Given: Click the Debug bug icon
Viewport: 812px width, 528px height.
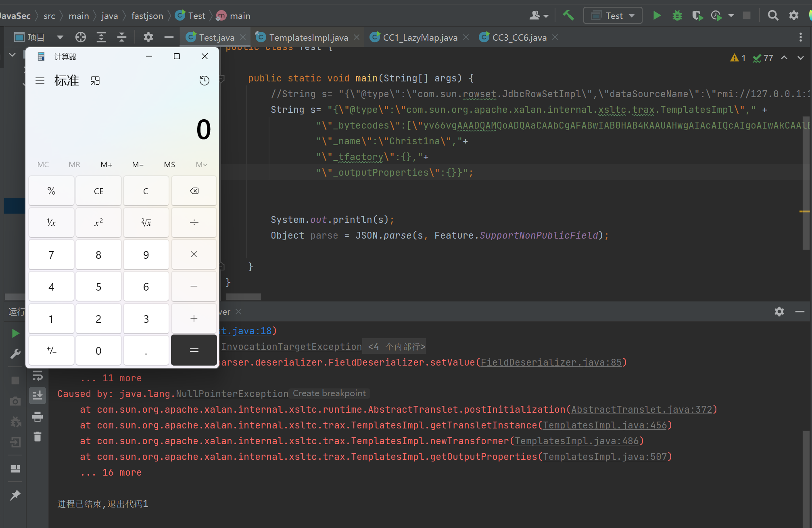Looking at the screenshot, I should pyautogui.click(x=677, y=16).
